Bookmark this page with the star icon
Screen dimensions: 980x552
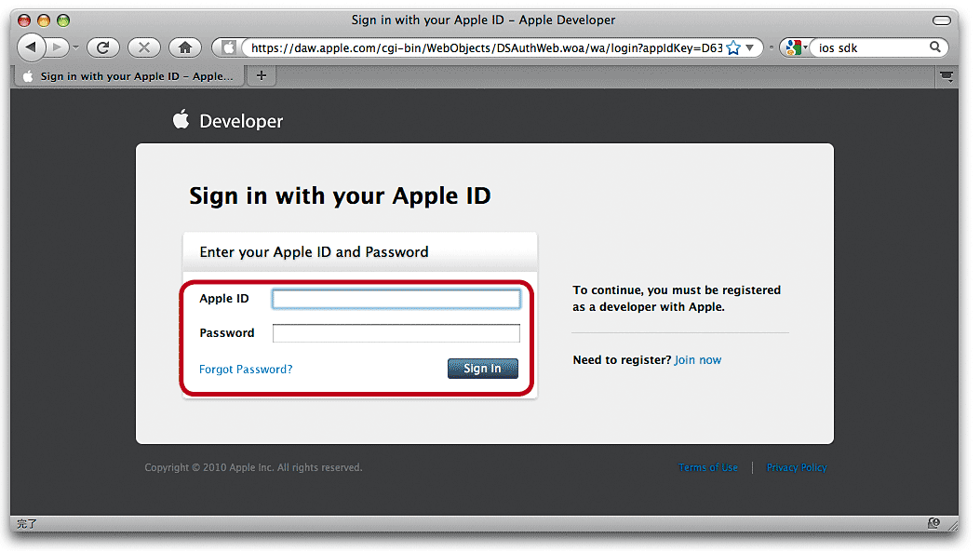(x=733, y=48)
